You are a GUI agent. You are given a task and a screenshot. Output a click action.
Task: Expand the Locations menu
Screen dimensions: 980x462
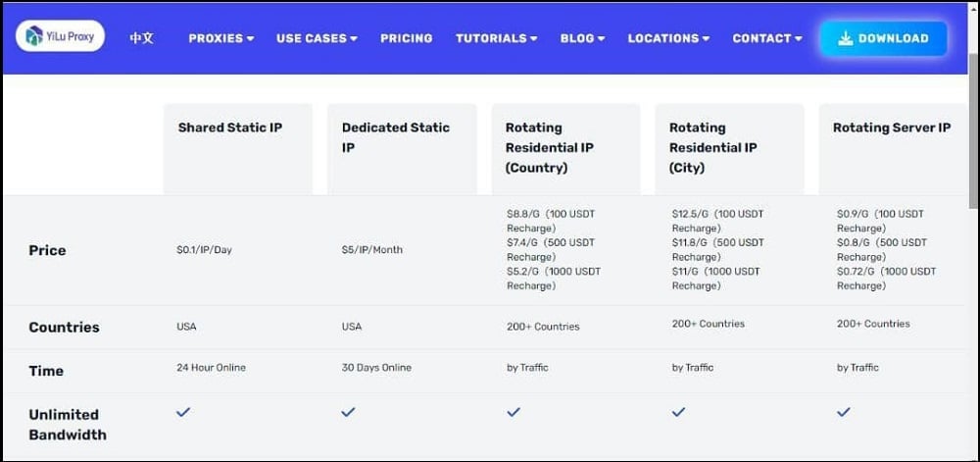(x=668, y=38)
